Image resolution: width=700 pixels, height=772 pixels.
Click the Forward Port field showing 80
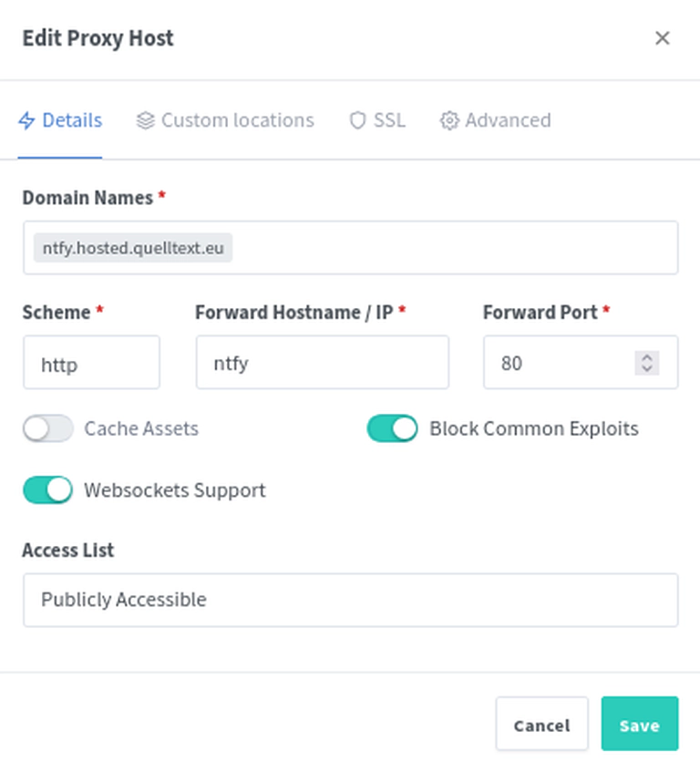coord(581,363)
